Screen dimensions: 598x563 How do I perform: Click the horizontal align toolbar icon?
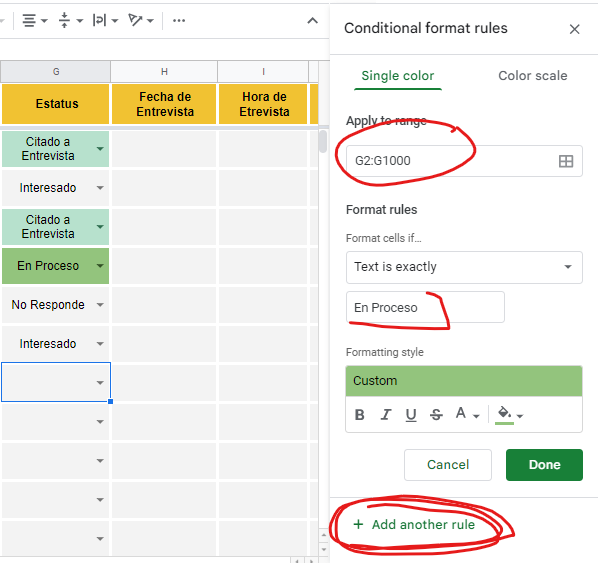point(29,21)
